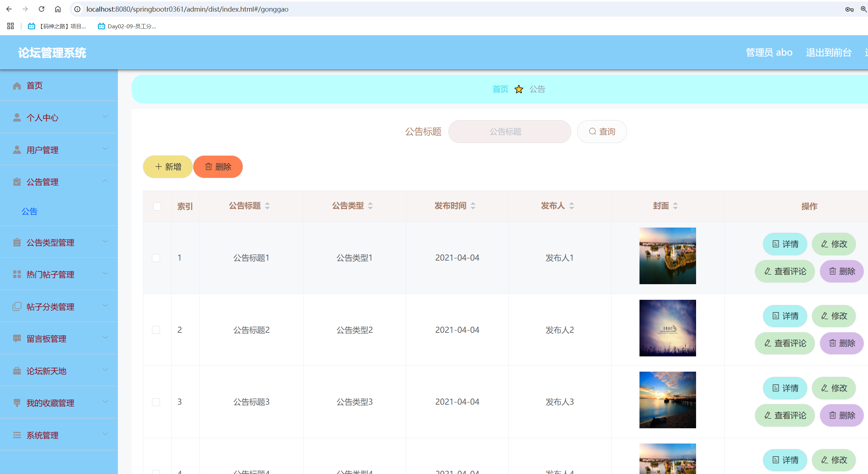Screen dimensions: 868x474
Task: Click the 留言板管理 chat icon
Action: pos(17,339)
